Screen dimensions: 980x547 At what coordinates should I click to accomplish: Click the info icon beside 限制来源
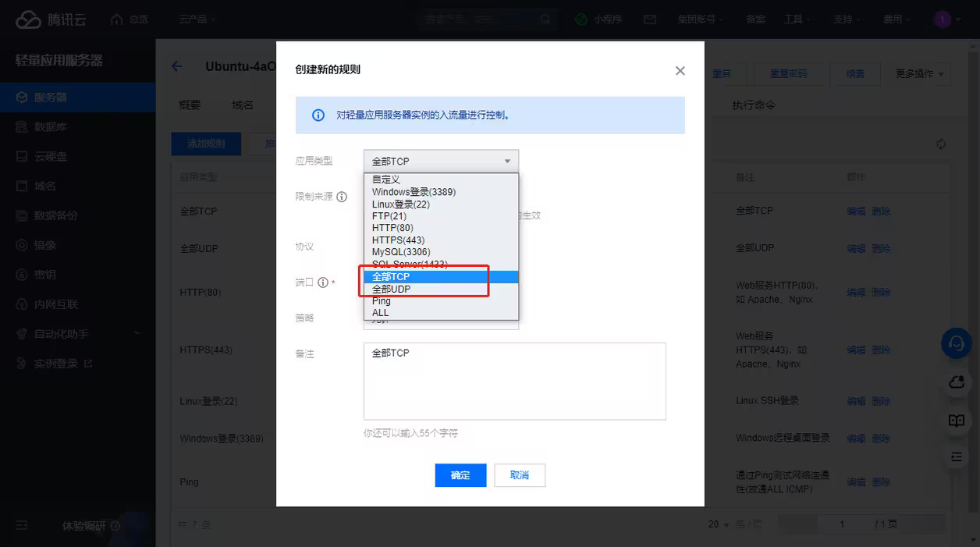tap(342, 197)
